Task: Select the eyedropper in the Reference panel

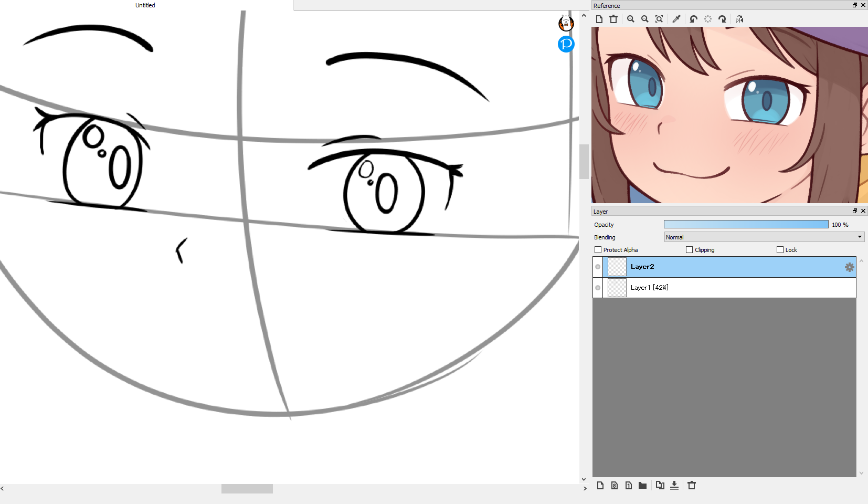Action: point(676,19)
